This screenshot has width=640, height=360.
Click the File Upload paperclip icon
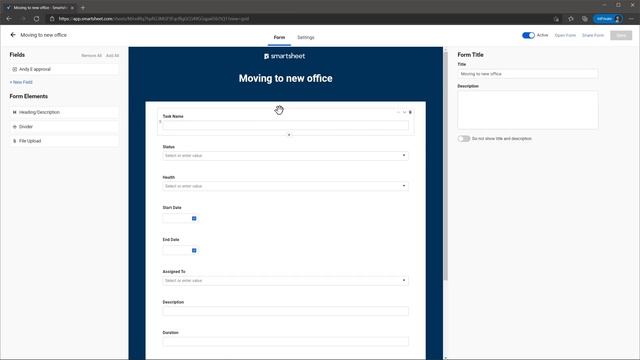[x=15, y=141]
